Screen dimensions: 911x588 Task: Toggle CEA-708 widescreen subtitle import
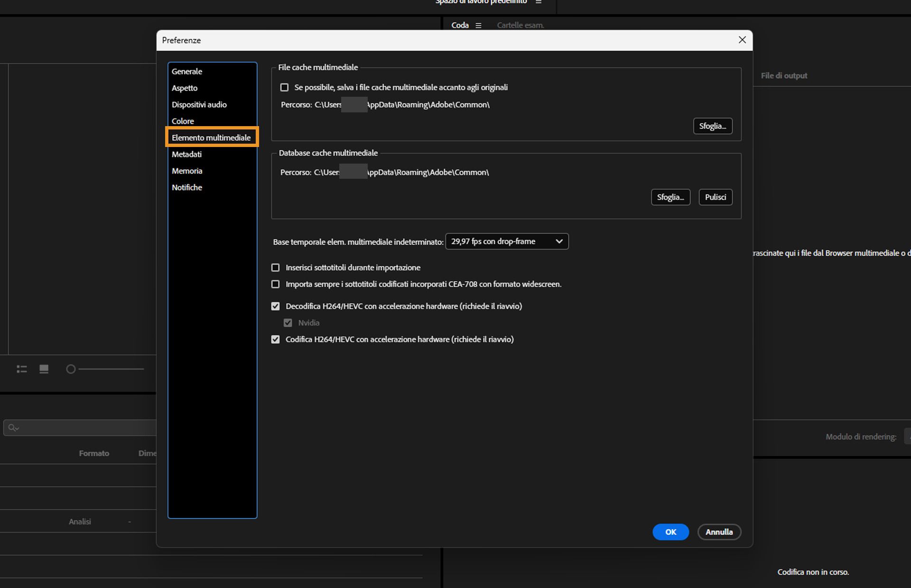(275, 284)
